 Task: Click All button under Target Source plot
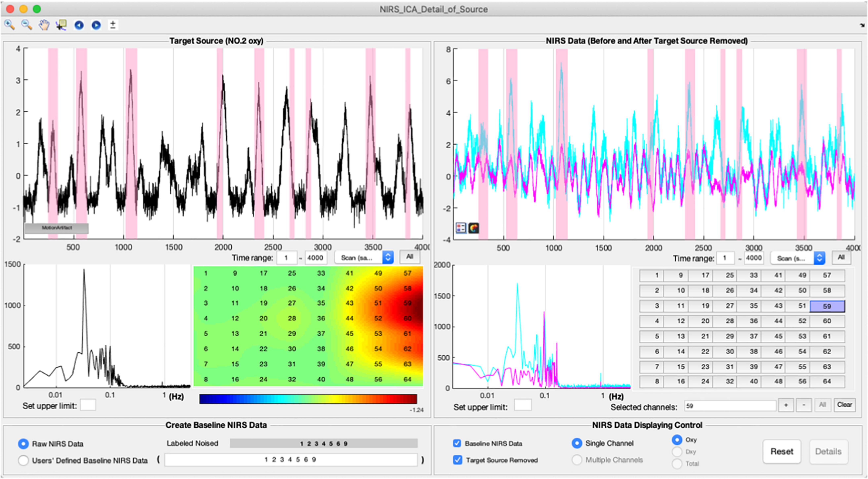pyautogui.click(x=410, y=257)
